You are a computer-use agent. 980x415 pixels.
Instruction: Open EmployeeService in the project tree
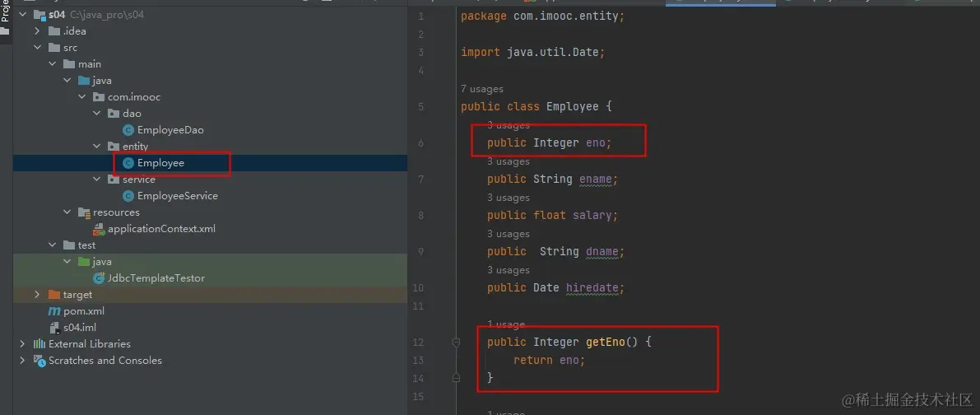178,196
